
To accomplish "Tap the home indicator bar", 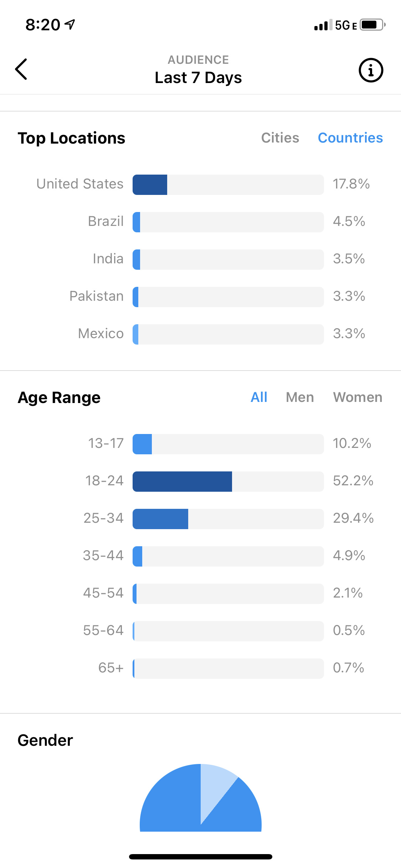I will pos(201,857).
